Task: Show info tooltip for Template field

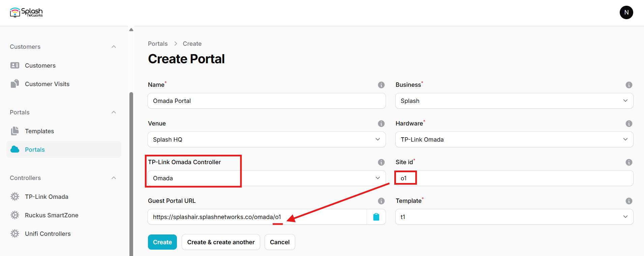Action: coord(629,201)
